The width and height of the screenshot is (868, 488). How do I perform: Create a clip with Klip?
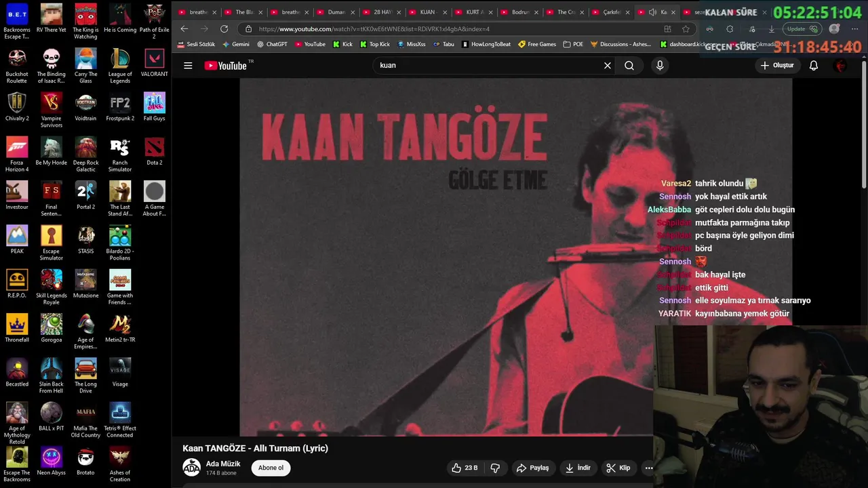click(618, 468)
